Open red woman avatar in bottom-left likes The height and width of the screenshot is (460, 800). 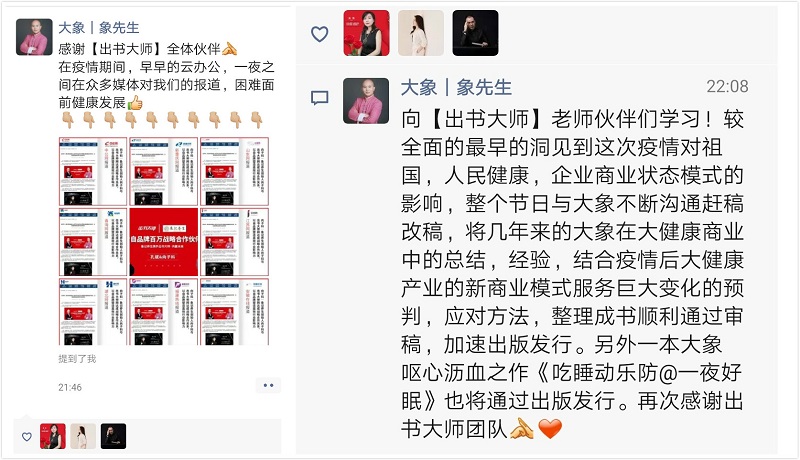[53, 436]
